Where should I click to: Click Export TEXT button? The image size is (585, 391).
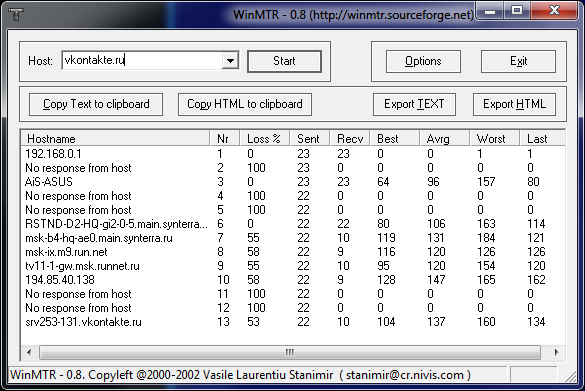[414, 104]
